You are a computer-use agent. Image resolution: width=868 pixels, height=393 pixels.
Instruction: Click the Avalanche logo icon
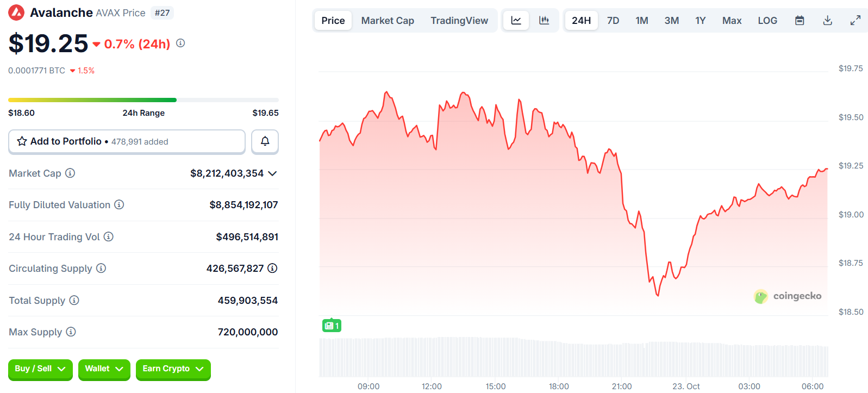[16, 13]
